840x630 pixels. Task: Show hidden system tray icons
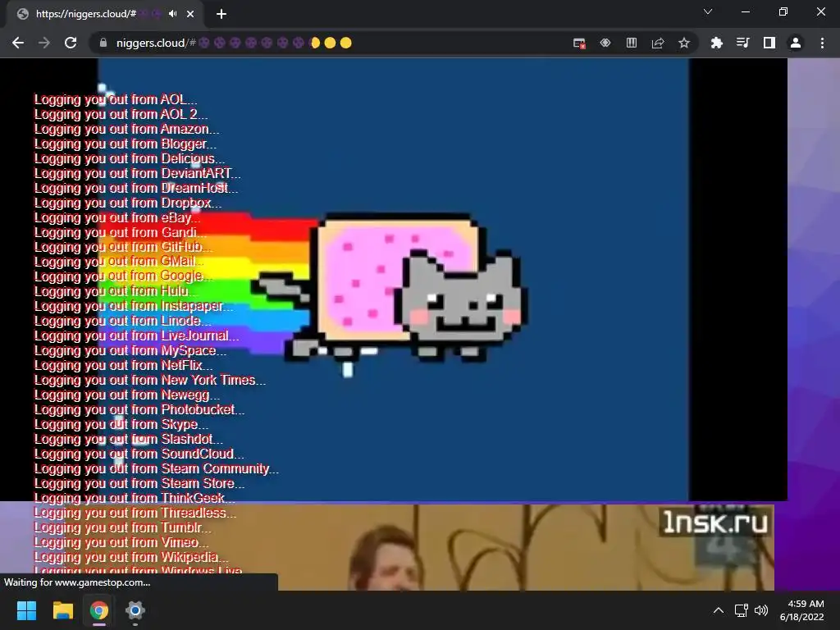[x=719, y=610]
